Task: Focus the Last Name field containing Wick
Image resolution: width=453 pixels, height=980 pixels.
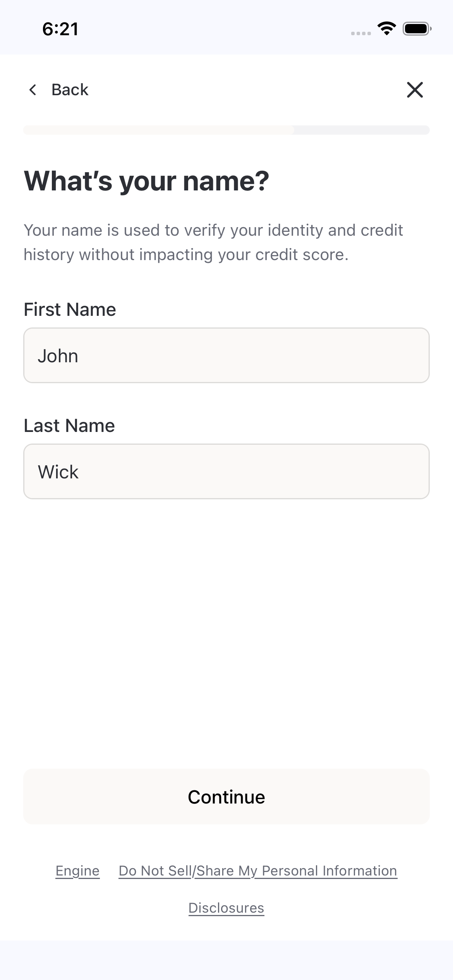Action: tap(226, 471)
